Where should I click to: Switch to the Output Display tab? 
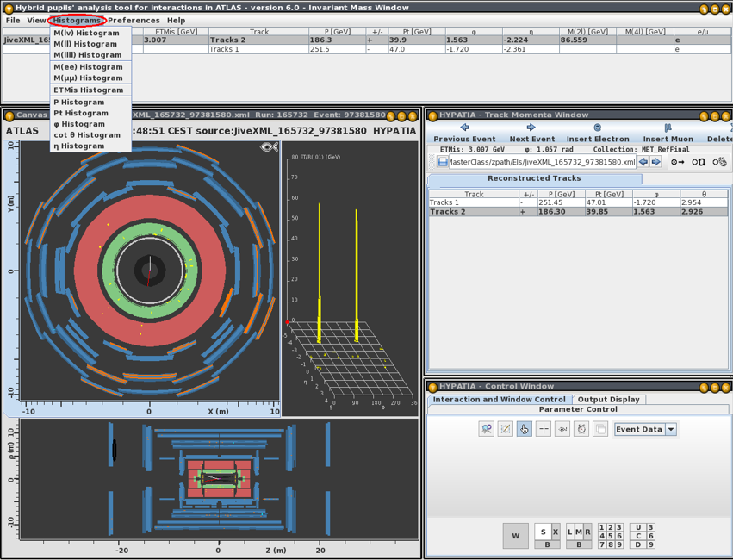click(608, 399)
